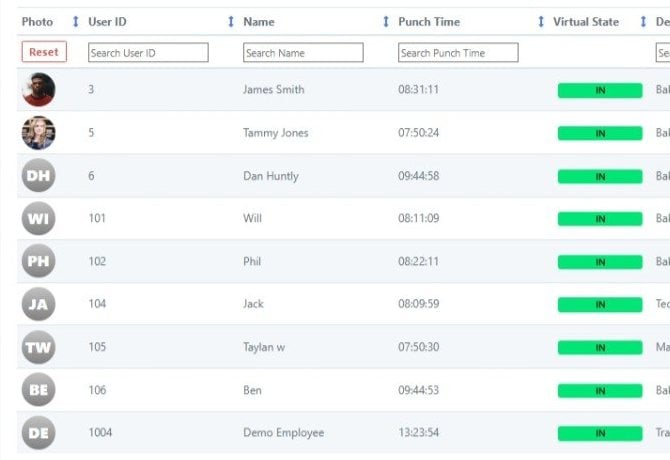Viewport: 670px width, 460px height.
Task: Select the name Dan Huntly
Action: (271, 176)
